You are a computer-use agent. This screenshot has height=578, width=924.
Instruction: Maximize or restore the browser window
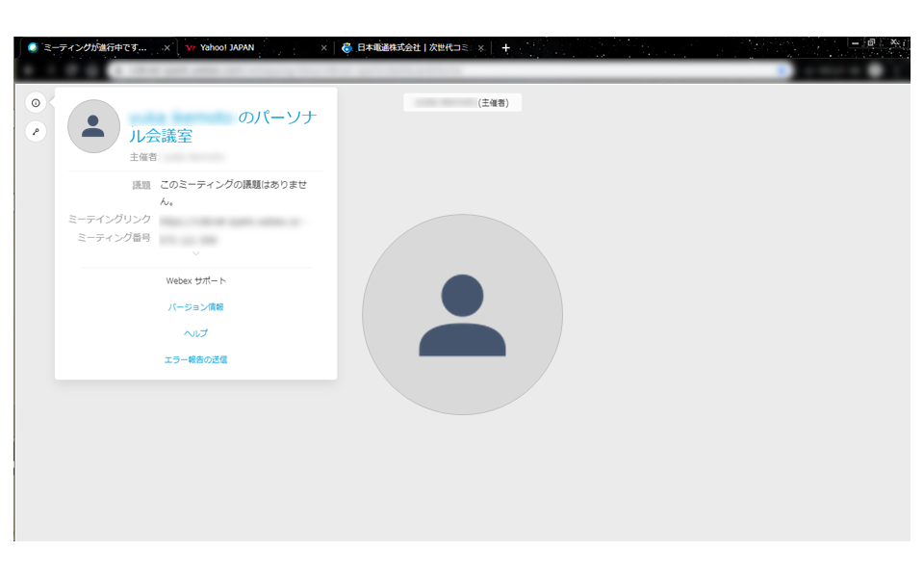pos(871,42)
